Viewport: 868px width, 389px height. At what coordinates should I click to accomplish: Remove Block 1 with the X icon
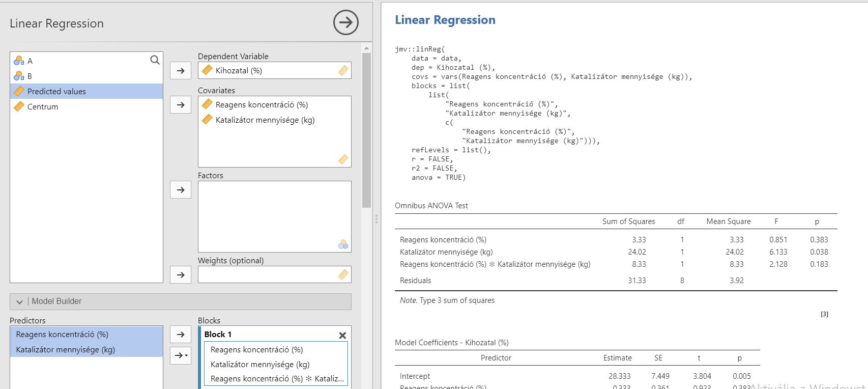(342, 335)
